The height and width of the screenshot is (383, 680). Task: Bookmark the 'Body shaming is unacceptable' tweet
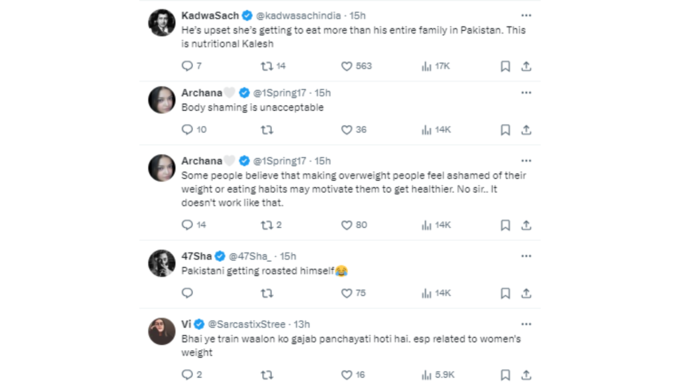tap(505, 130)
